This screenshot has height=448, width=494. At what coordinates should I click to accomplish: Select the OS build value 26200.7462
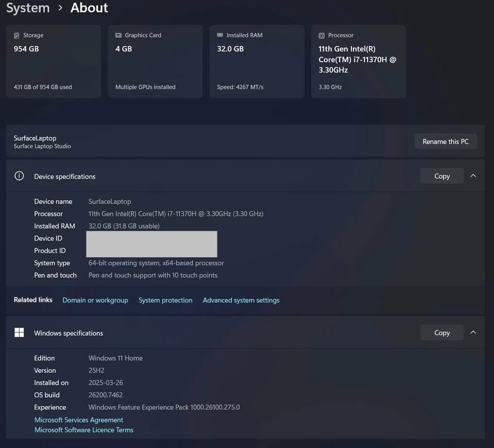pyautogui.click(x=105, y=395)
